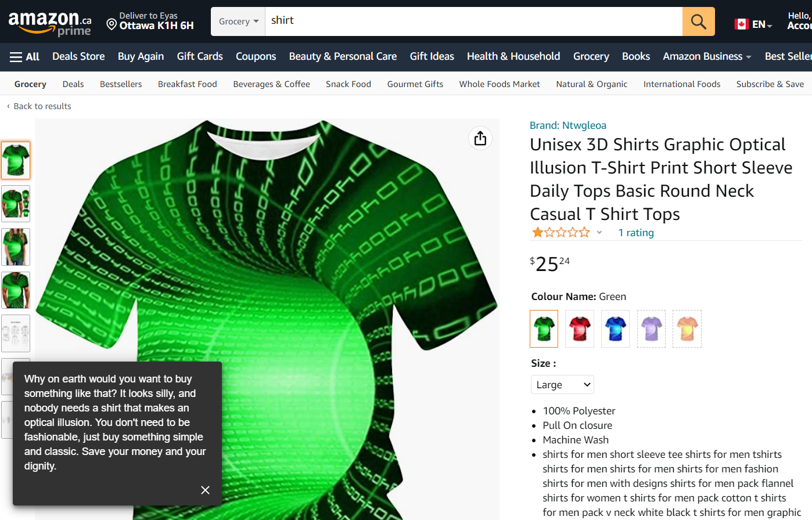Image resolution: width=812 pixels, height=520 pixels.
Task: Open Gift Cards in the nav bar
Action: pos(200,56)
